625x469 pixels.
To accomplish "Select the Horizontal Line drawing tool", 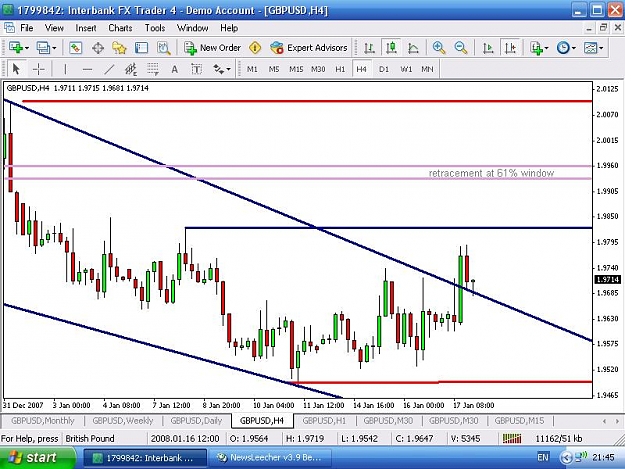I will click(x=87, y=69).
